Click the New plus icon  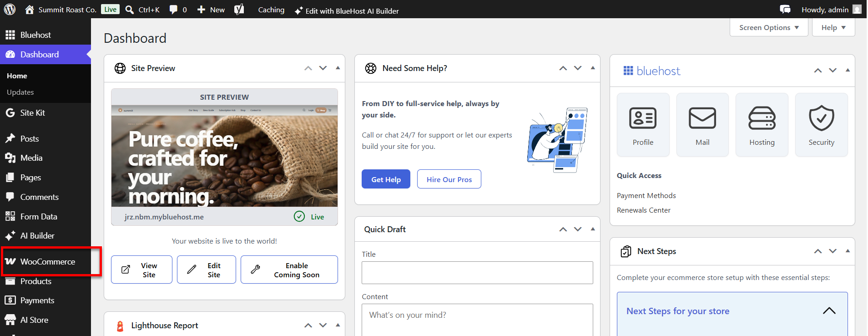click(x=201, y=10)
